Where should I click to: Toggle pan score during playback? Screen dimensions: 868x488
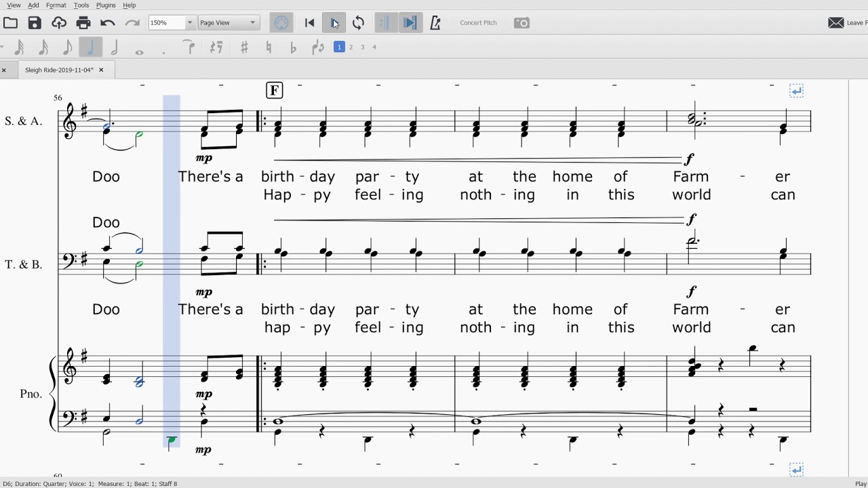[410, 23]
